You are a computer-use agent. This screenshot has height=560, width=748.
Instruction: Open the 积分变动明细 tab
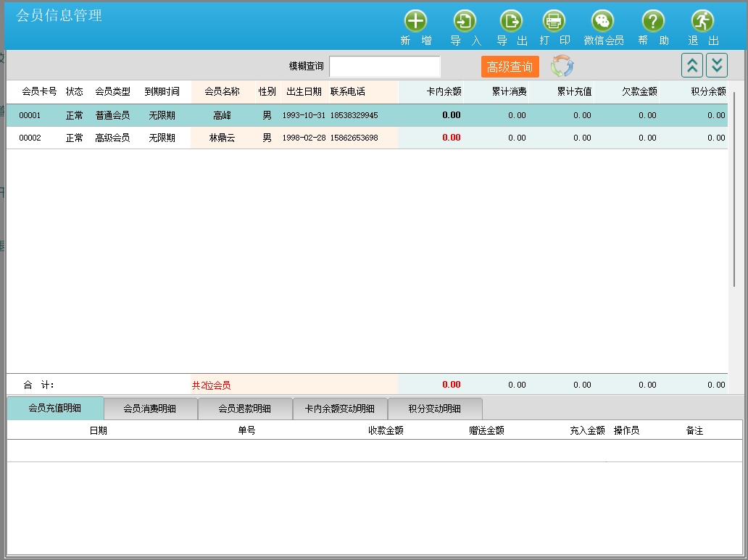tap(435, 409)
